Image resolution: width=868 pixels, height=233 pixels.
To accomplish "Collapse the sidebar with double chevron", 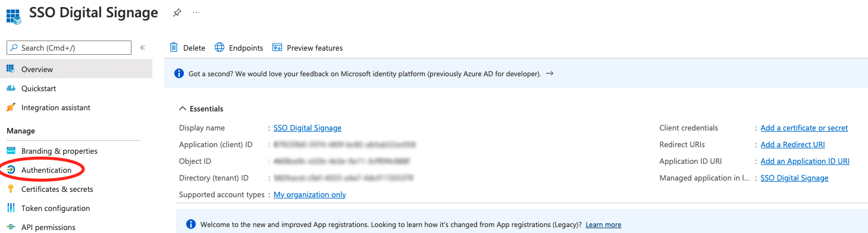I will click(143, 48).
